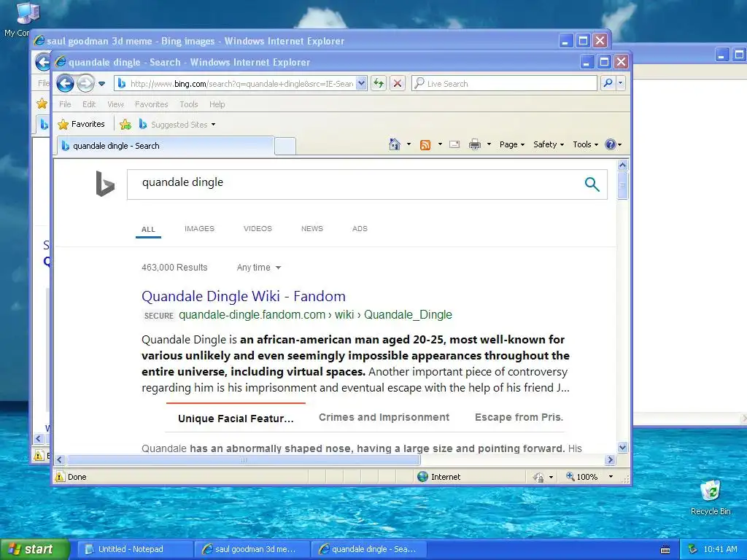
Task: Click the Print icon
Action: coord(475,145)
